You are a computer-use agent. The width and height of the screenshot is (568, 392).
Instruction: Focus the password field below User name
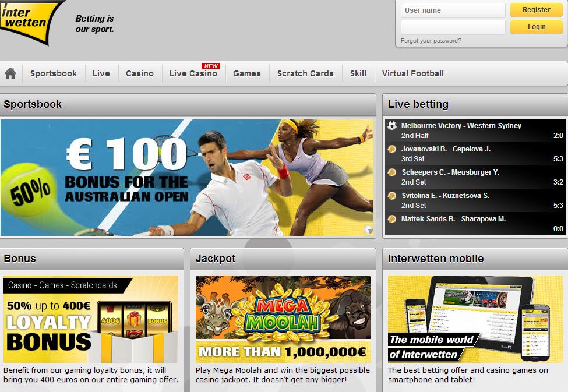pyautogui.click(x=453, y=27)
